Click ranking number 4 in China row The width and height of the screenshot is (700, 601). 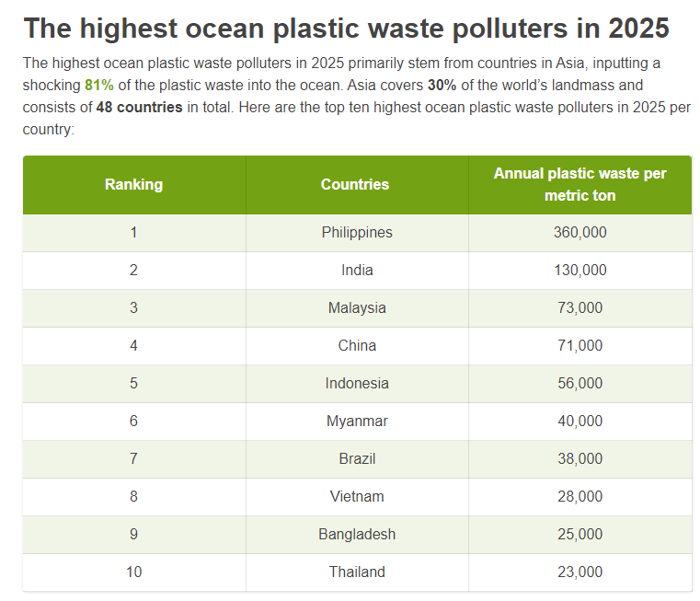click(x=133, y=346)
